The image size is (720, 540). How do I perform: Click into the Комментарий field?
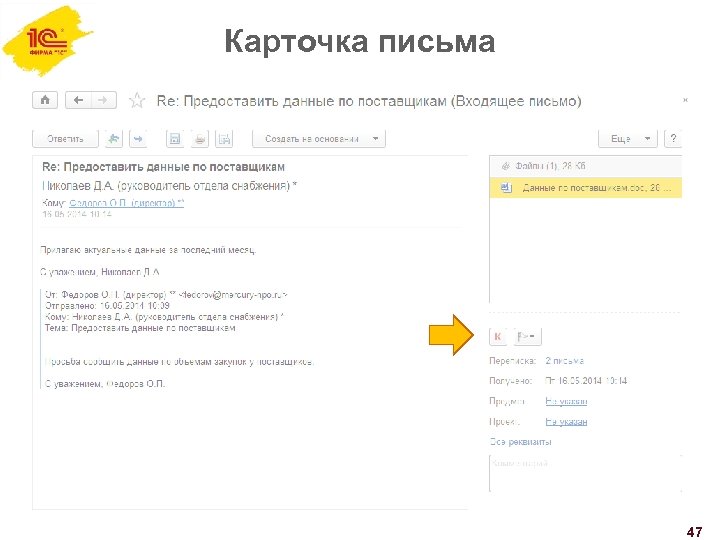click(x=585, y=473)
